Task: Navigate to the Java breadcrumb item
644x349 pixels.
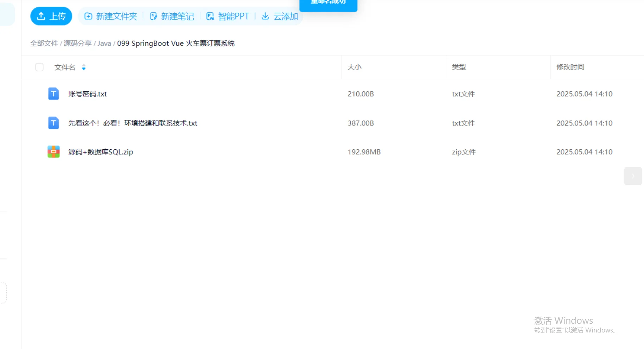Action: click(104, 43)
